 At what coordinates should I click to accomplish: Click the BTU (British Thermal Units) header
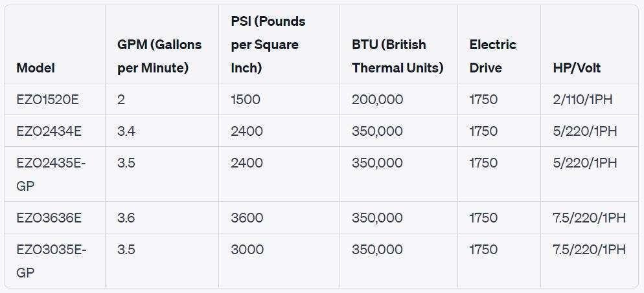point(397,56)
